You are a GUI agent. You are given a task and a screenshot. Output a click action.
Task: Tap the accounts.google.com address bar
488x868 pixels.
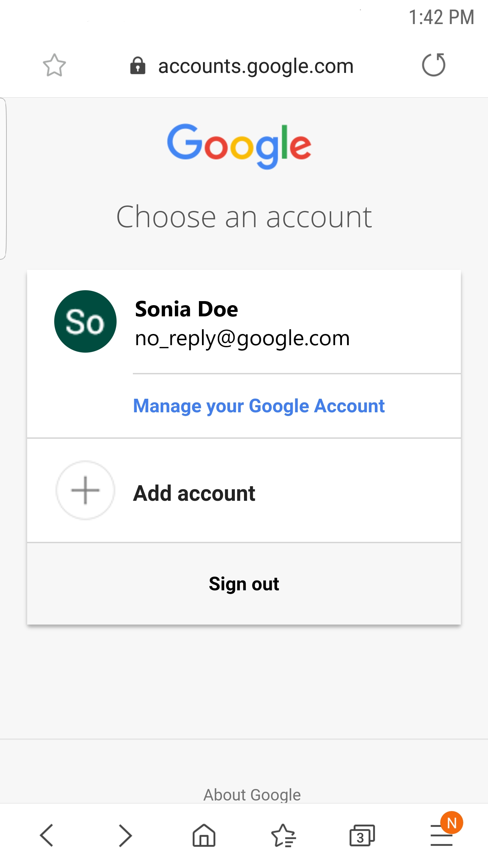click(256, 66)
